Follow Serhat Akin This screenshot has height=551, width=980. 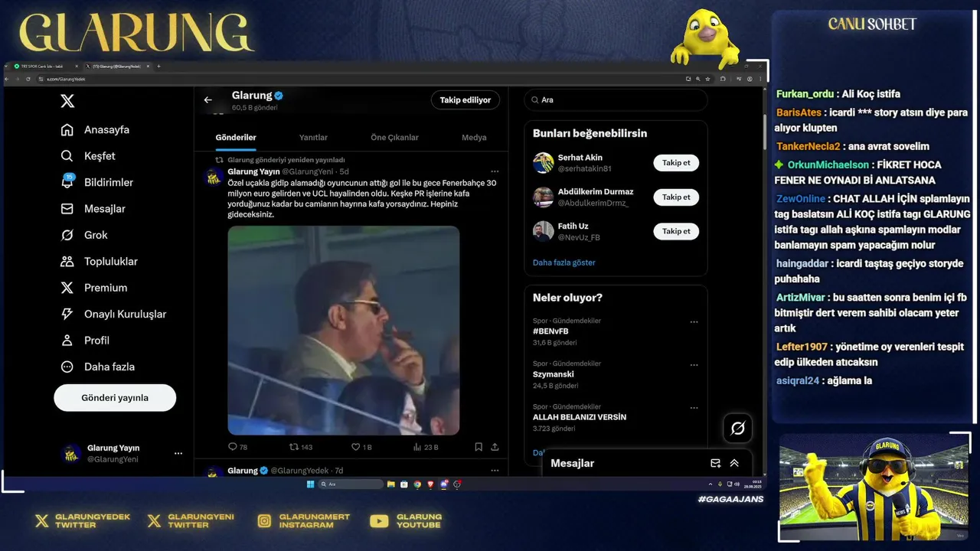point(676,163)
